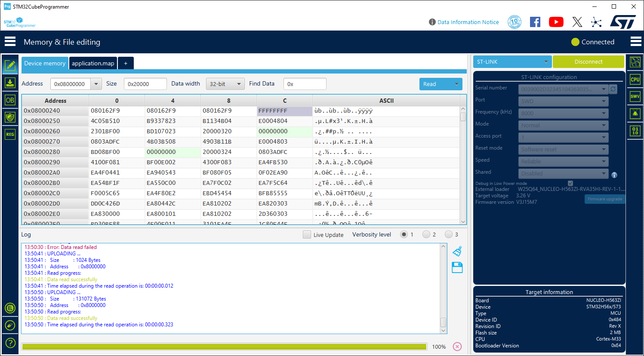The width and height of the screenshot is (644, 356).
Task: Click the Disconnect button
Action: [588, 61]
